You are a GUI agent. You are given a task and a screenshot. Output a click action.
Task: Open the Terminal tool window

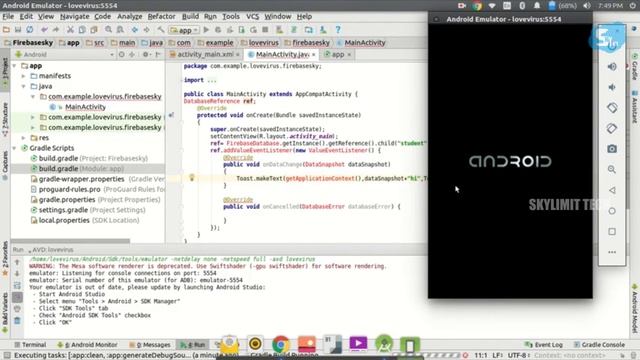click(x=30, y=344)
